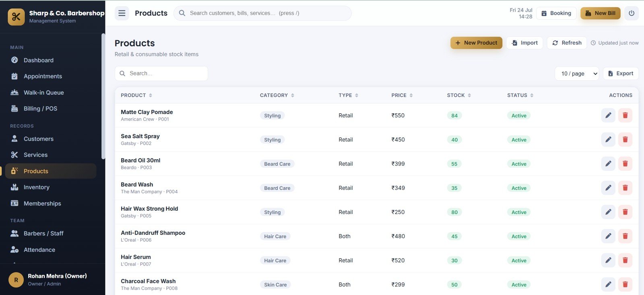Click the Beard Care tag of Beard Oil
This screenshot has width=644, height=295.
tap(277, 164)
